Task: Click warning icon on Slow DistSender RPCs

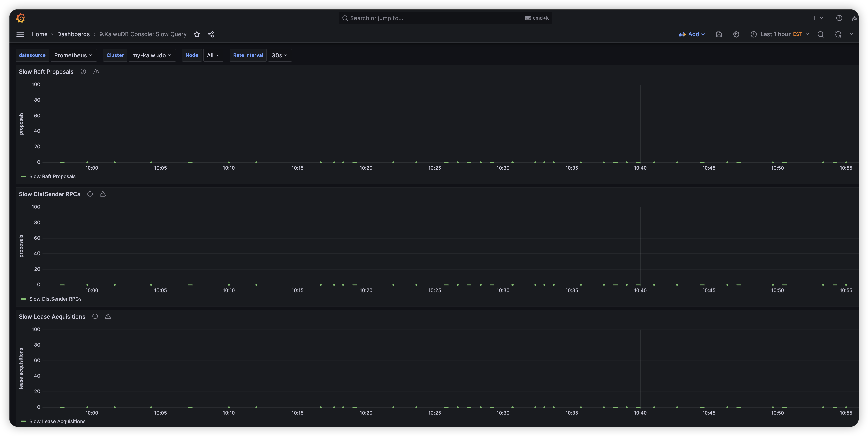Action: pyautogui.click(x=103, y=194)
